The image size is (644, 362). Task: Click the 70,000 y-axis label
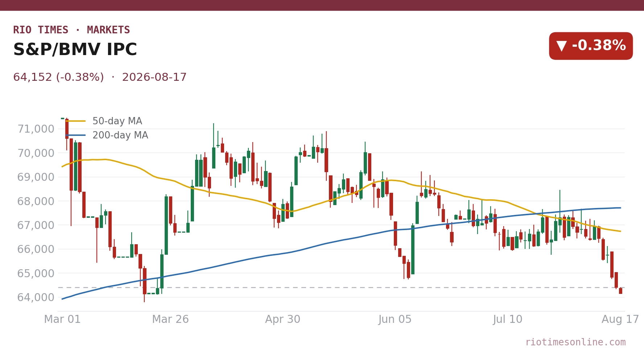point(36,153)
